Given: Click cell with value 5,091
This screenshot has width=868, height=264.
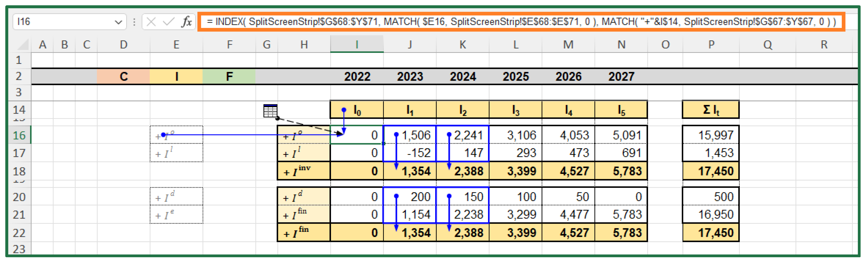Looking at the screenshot, I should coord(621,135).
